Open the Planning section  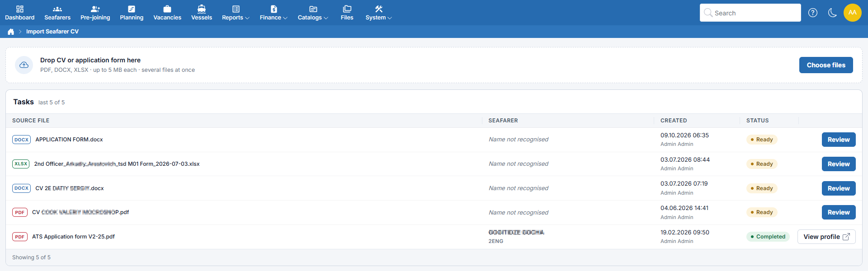pyautogui.click(x=132, y=13)
